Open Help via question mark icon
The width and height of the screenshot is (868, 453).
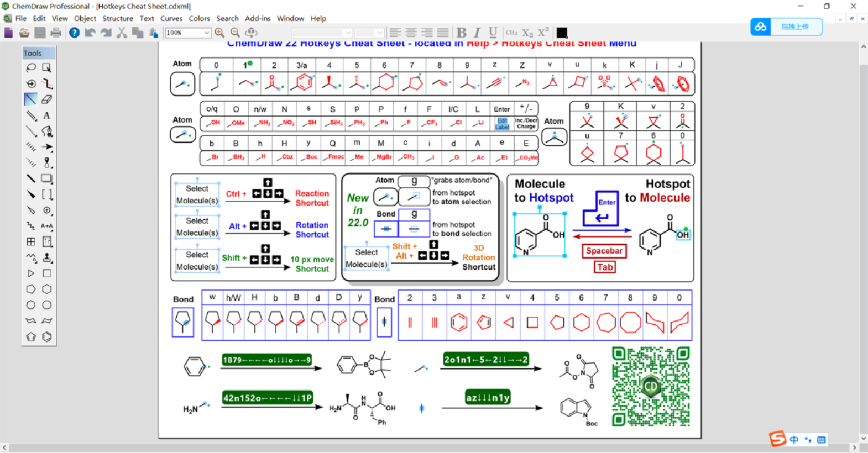[x=74, y=33]
